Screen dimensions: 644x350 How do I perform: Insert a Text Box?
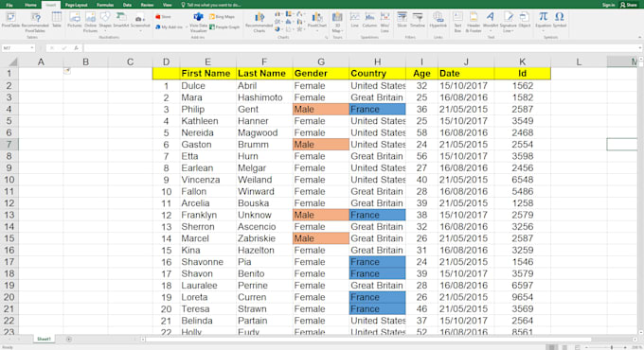(x=457, y=22)
